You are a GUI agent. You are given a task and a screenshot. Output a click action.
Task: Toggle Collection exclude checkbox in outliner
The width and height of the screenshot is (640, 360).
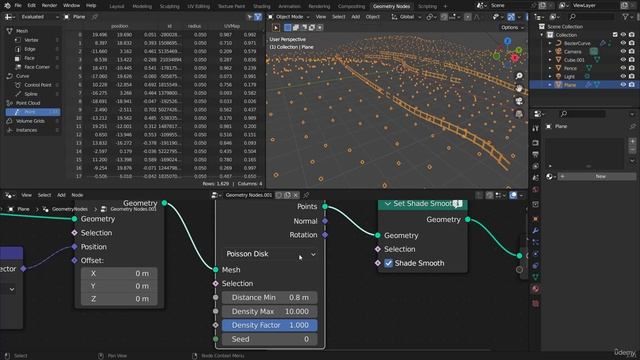[x=615, y=35]
